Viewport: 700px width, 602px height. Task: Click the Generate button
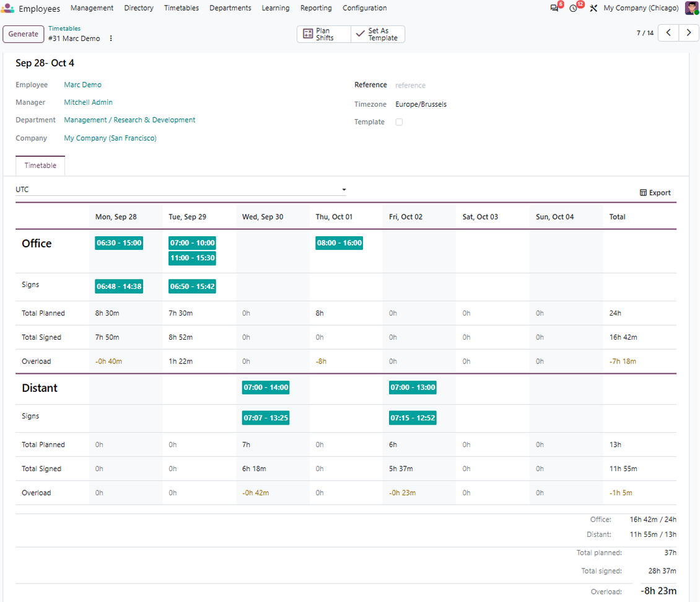tap(23, 34)
